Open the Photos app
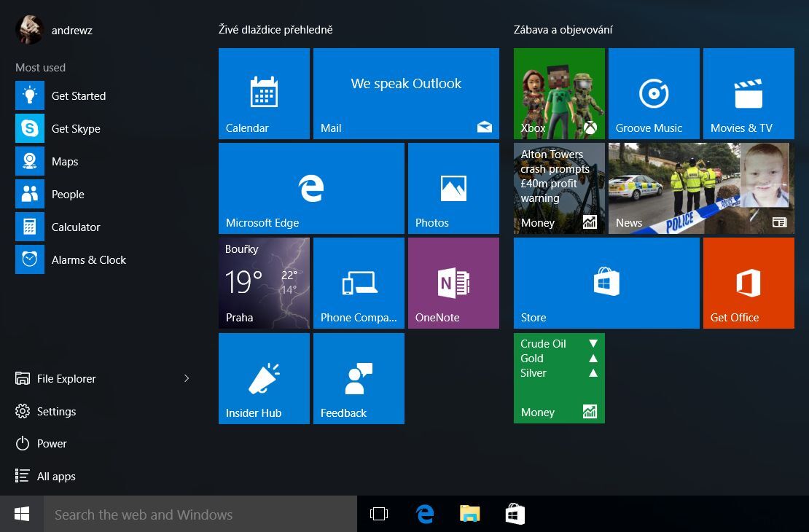 [x=453, y=187]
